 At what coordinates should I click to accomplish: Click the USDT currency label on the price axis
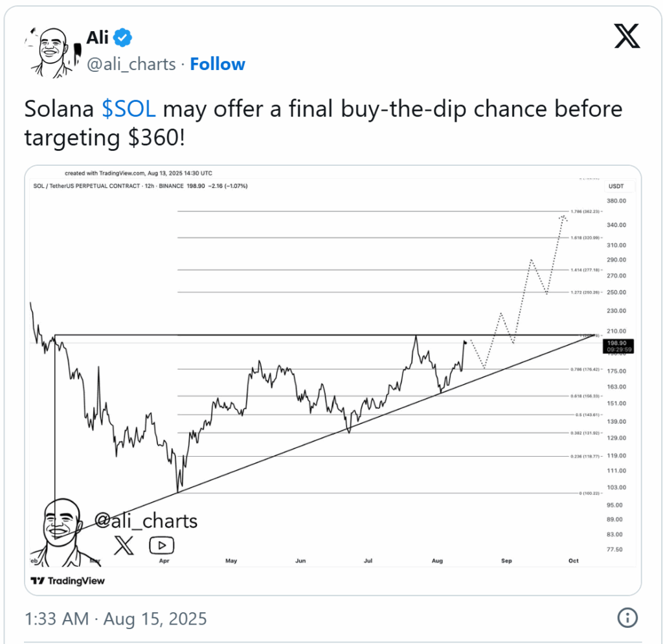[x=616, y=186]
